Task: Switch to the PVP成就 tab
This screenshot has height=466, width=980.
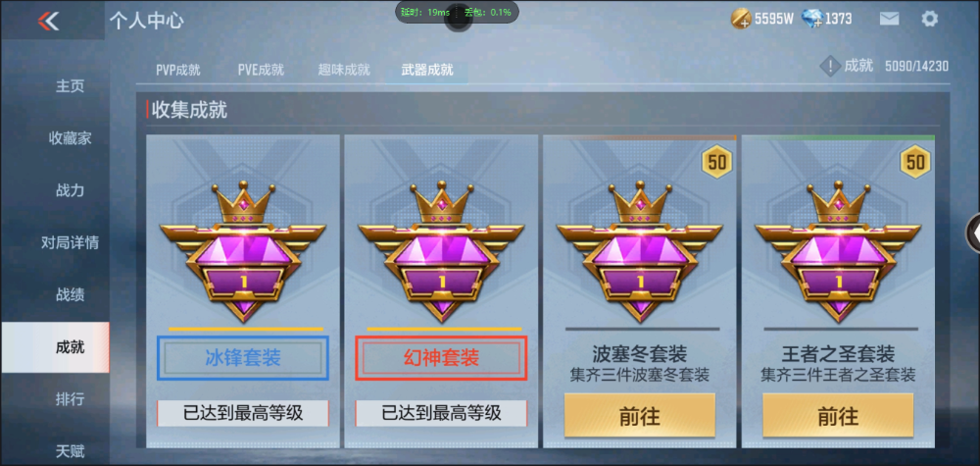Action: pos(178,70)
